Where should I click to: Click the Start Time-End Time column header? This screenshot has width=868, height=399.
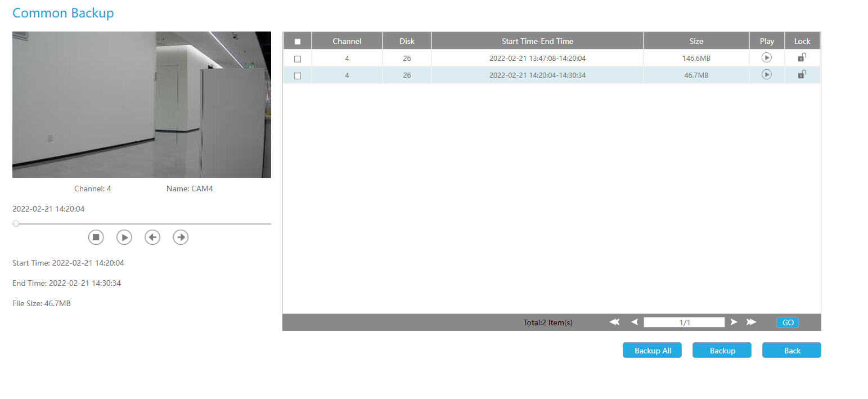(538, 41)
